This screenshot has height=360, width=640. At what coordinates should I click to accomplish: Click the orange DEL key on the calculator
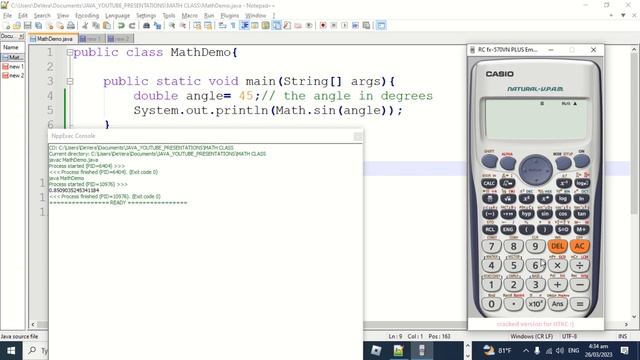tap(558, 246)
